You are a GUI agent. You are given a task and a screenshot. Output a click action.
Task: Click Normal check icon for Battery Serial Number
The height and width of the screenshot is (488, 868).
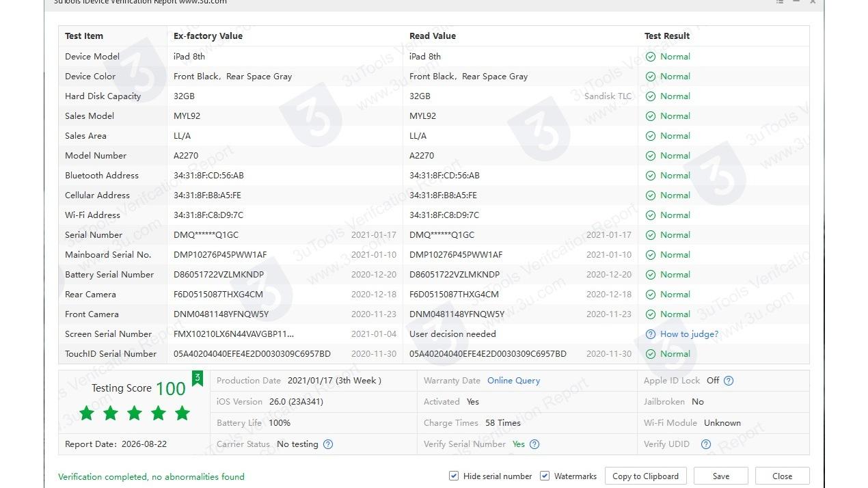[x=651, y=275]
